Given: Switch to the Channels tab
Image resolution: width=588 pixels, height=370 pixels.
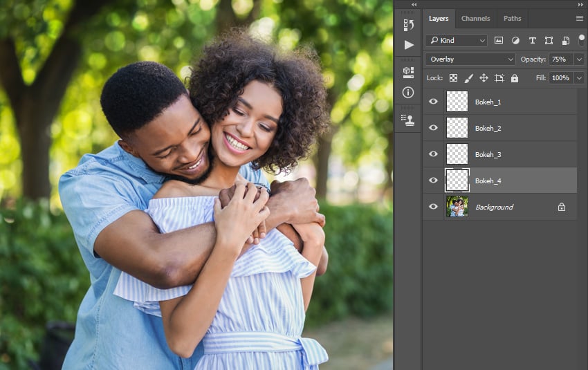Looking at the screenshot, I should click(x=475, y=19).
